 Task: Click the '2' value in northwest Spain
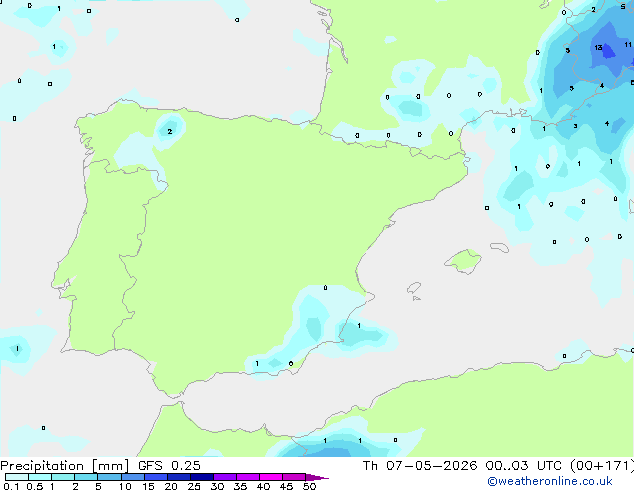[170, 131]
